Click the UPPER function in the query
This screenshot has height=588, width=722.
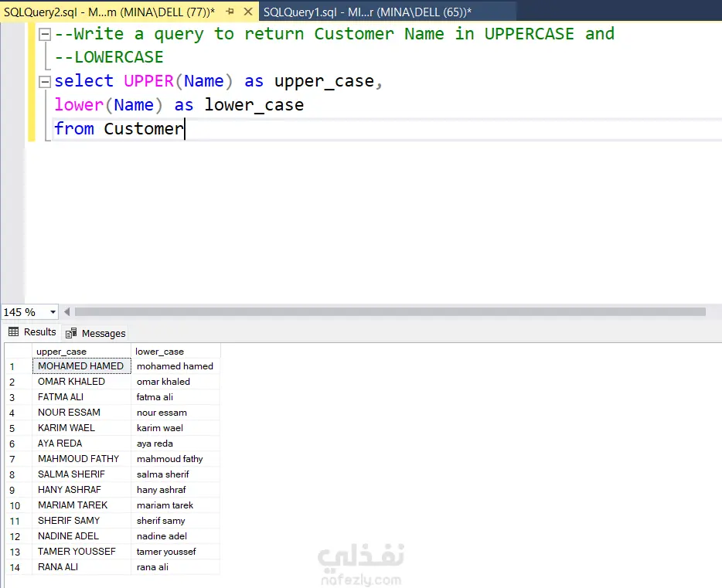tap(148, 81)
